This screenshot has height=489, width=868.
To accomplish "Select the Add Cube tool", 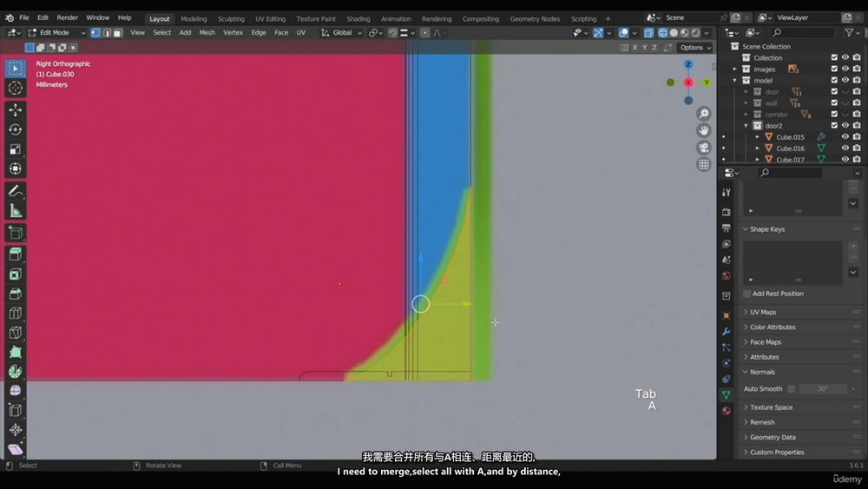I will click(15, 233).
